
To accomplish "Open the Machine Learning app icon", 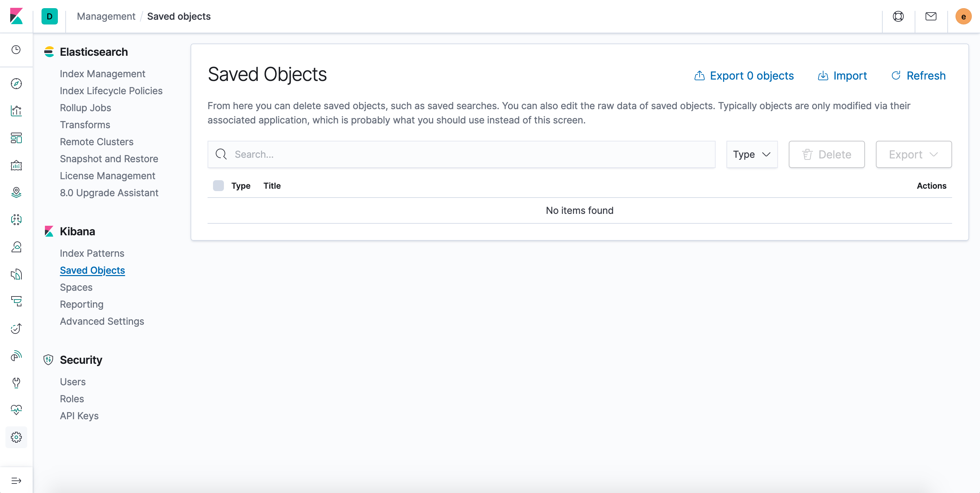I will click(16, 219).
